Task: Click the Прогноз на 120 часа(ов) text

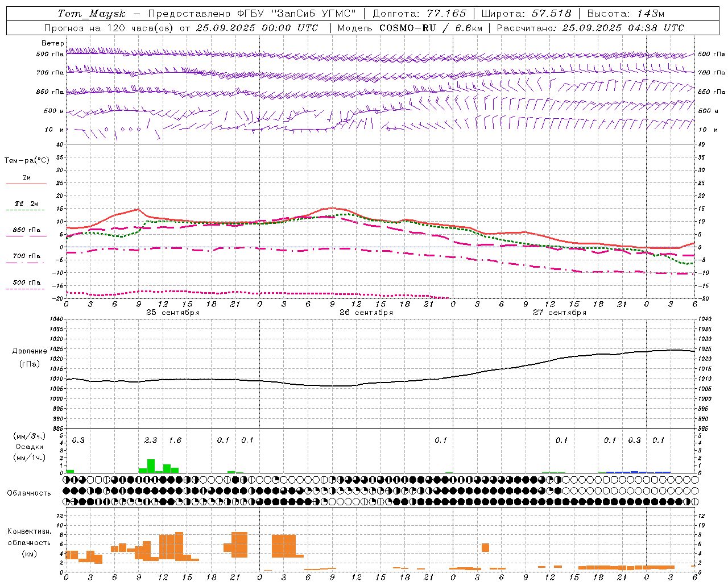Action: (x=109, y=28)
